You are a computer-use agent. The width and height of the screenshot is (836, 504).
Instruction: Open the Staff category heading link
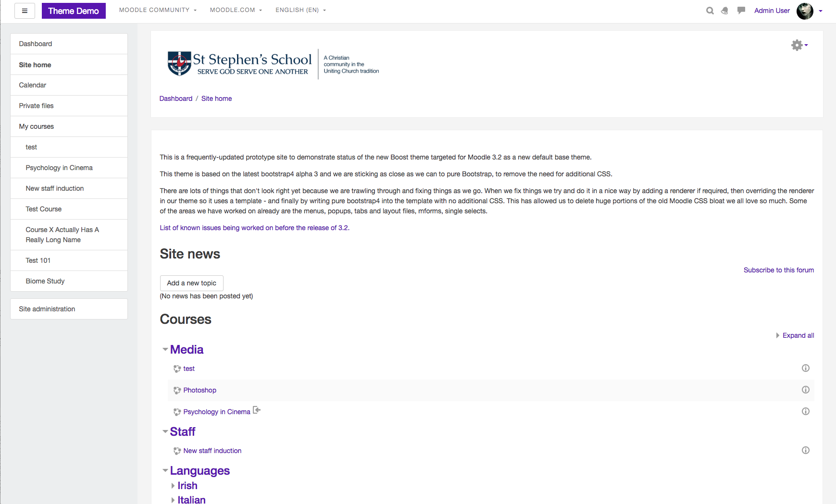pyautogui.click(x=183, y=431)
